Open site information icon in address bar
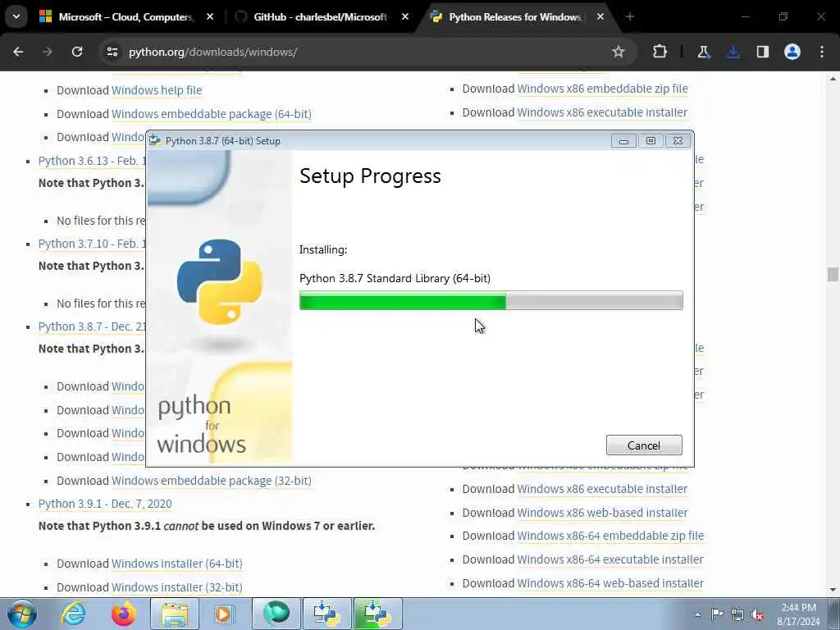 [x=112, y=52]
